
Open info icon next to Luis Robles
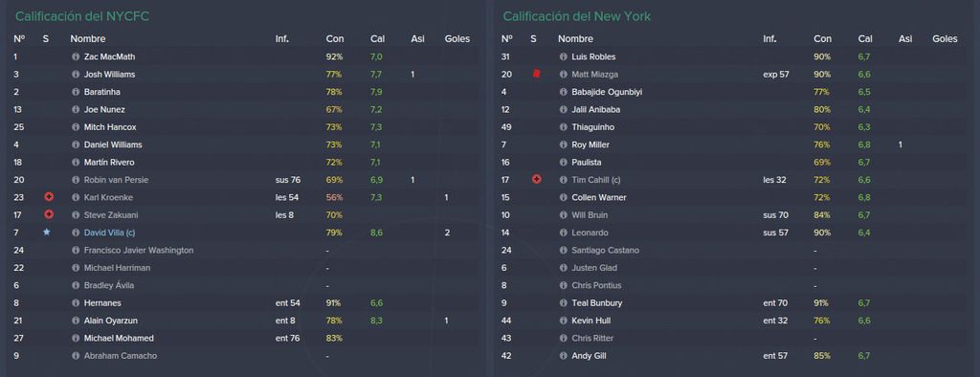563,56
